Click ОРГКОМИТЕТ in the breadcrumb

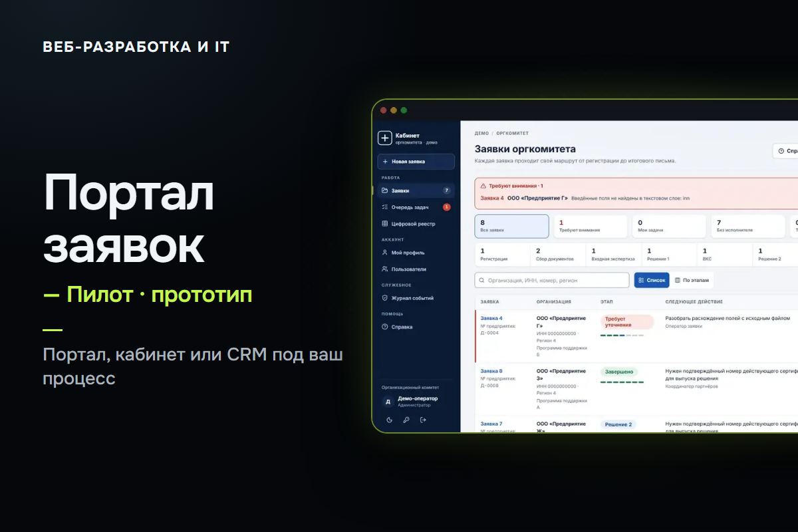(x=512, y=133)
